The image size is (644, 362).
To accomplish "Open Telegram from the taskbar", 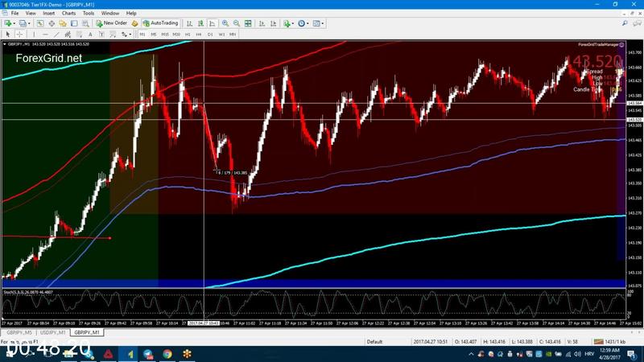I will click(x=147, y=354).
